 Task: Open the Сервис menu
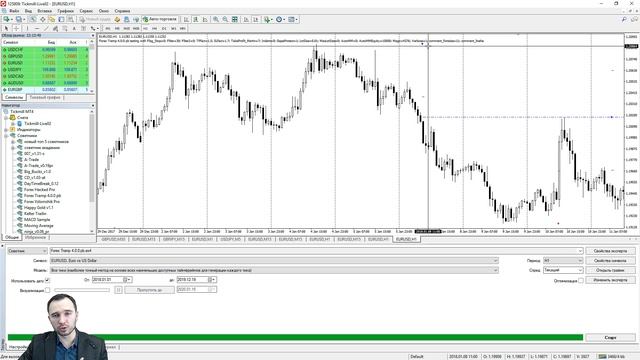pos(86,11)
